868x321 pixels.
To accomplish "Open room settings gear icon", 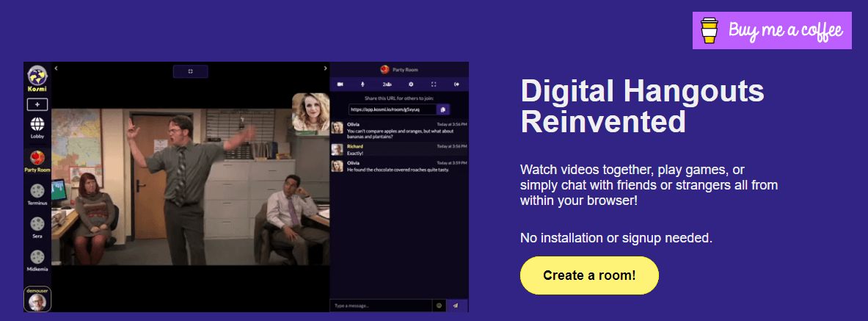I will 411,84.
